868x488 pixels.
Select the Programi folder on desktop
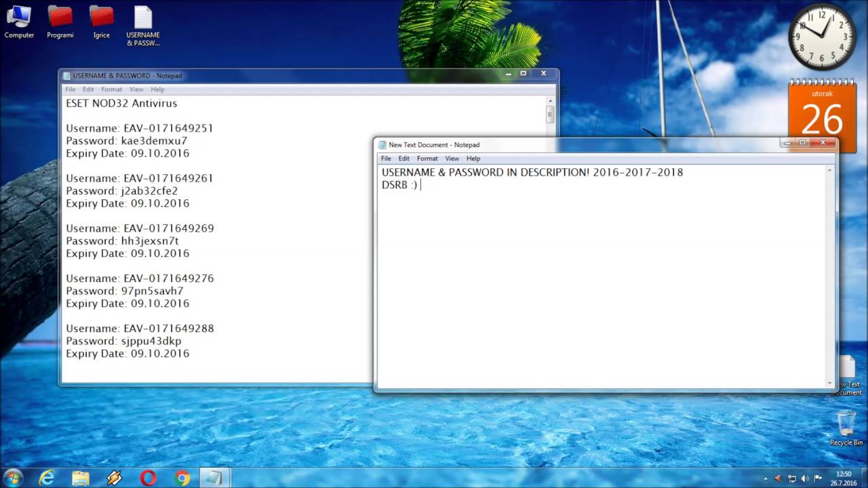(x=60, y=22)
